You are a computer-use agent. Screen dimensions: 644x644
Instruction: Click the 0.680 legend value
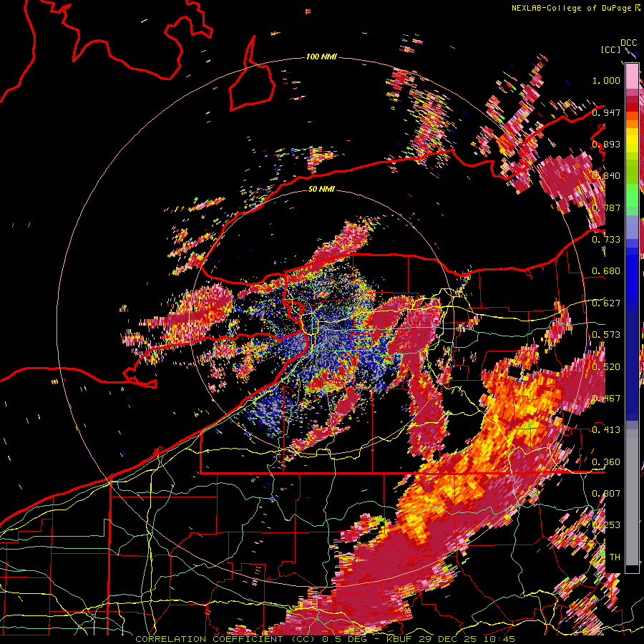pos(606,271)
